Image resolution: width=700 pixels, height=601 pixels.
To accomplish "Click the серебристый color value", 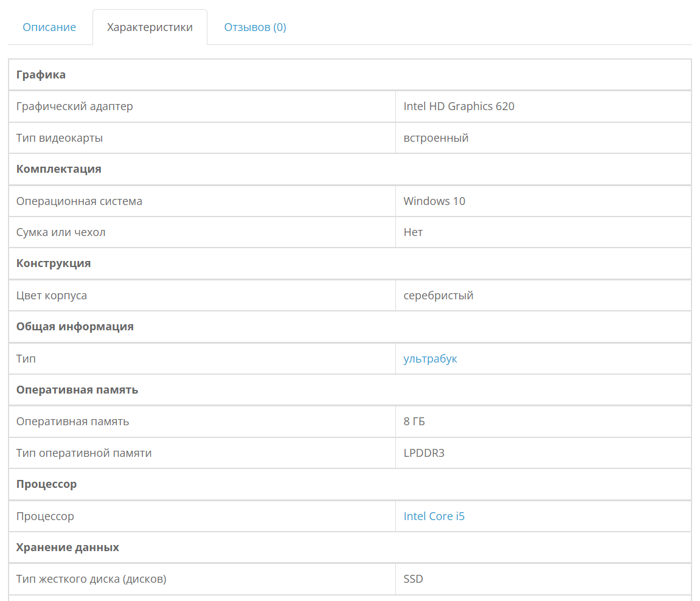I will (x=438, y=296).
